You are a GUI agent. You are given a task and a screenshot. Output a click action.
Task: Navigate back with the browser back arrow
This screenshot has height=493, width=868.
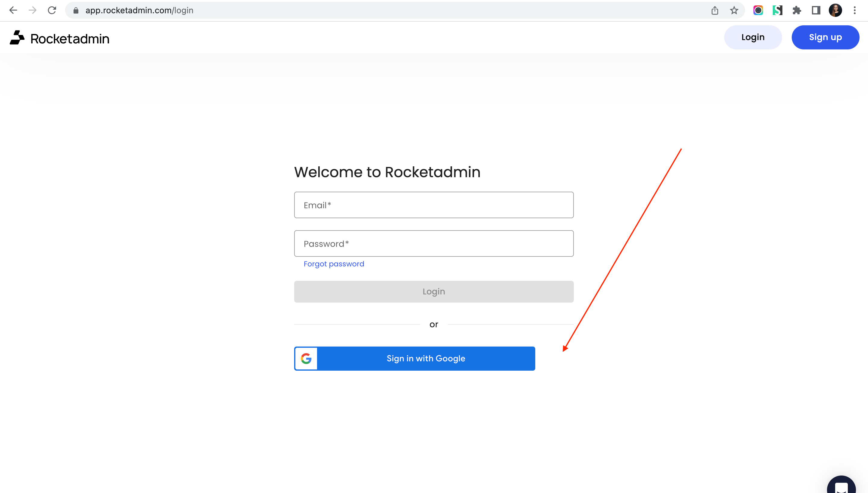pos(14,10)
